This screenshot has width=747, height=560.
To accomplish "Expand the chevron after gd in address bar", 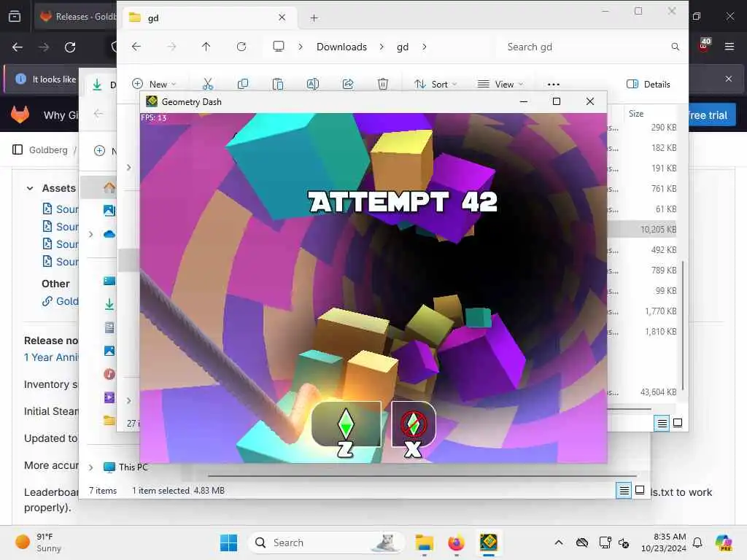I will [x=425, y=47].
